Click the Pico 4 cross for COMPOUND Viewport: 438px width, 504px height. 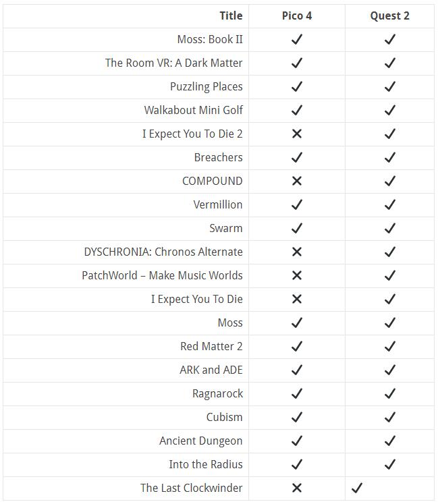(x=296, y=181)
